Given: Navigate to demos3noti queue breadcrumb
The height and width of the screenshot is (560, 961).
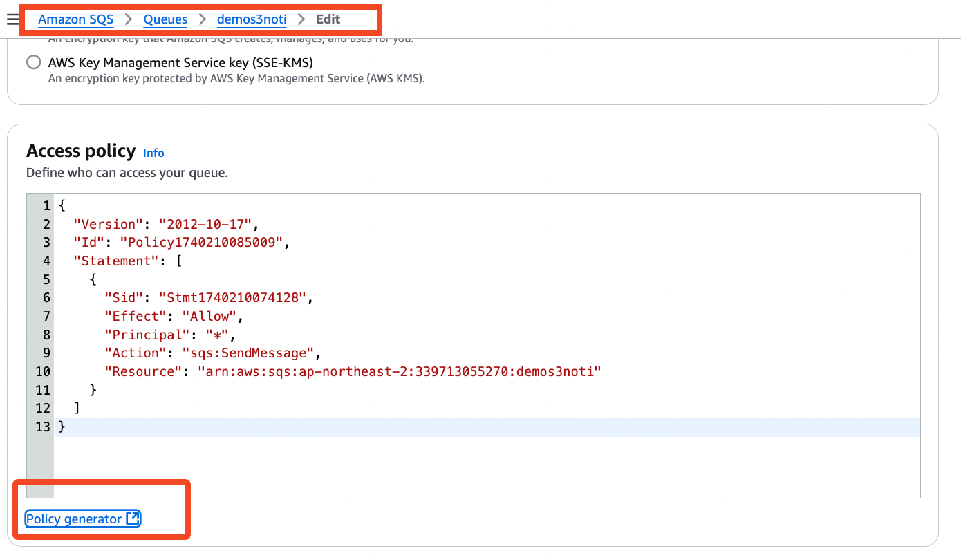Looking at the screenshot, I should [x=252, y=19].
